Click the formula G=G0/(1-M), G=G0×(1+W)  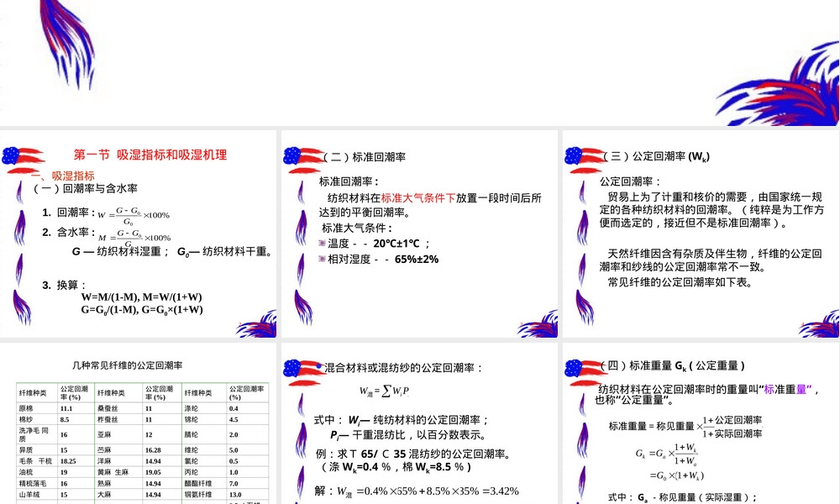pyautogui.click(x=142, y=310)
